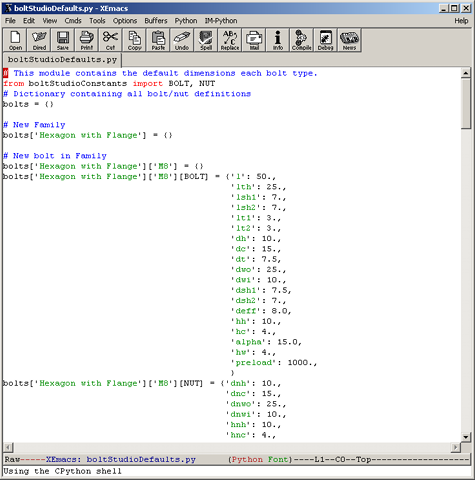Click the Open file toolbar icon

point(15,40)
